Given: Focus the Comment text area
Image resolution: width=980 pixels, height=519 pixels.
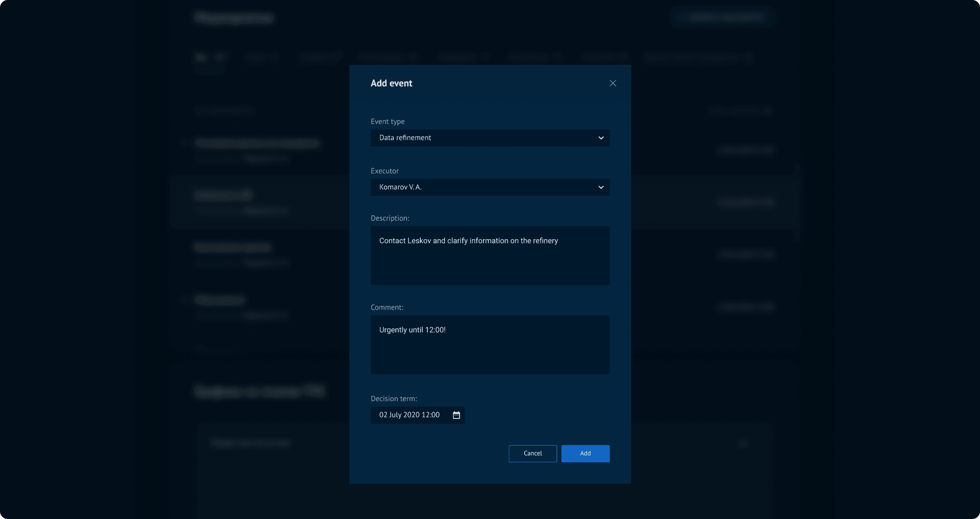Looking at the screenshot, I should point(490,354).
